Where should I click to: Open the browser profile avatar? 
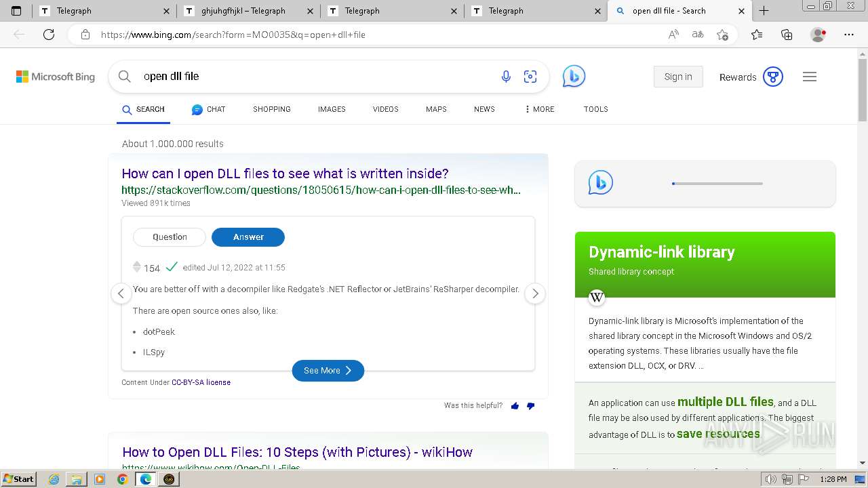coord(818,35)
